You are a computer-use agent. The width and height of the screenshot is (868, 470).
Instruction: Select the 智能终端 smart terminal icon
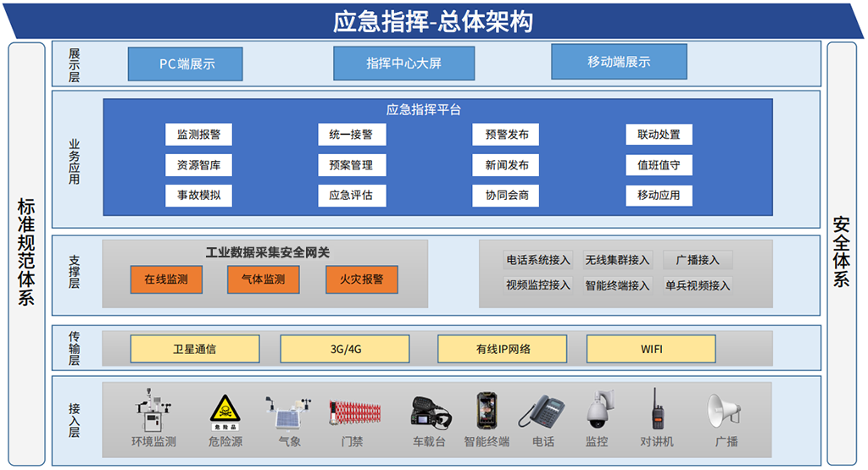point(487,411)
